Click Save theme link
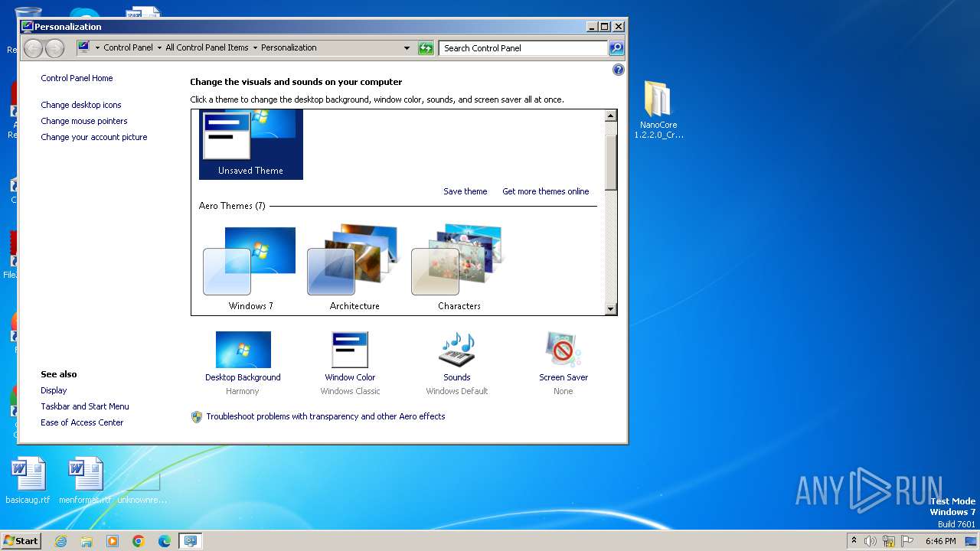This screenshot has height=551, width=980. click(x=465, y=191)
